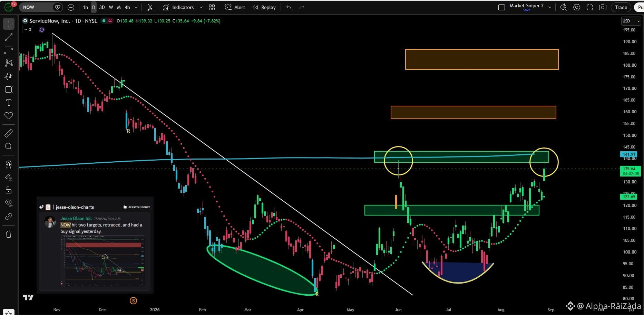Open chart settings gear
The width and height of the screenshot is (644, 315).
pyautogui.click(x=577, y=7)
